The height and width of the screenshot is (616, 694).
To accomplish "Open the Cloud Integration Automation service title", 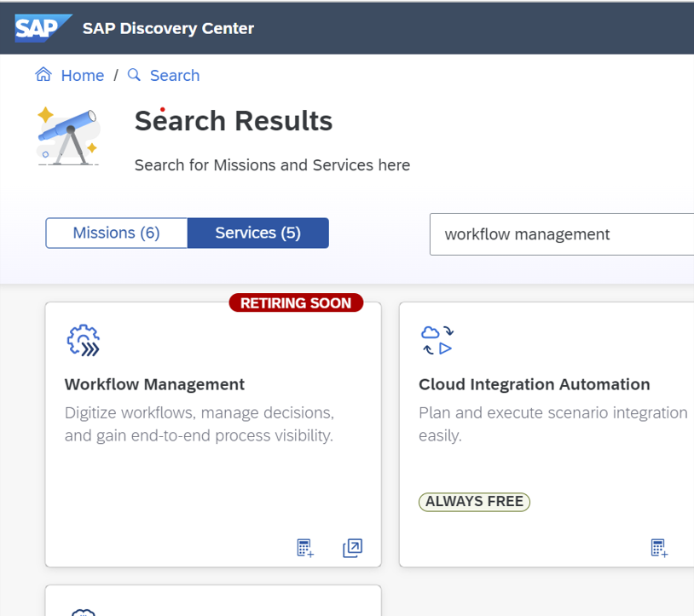I will [x=535, y=385].
